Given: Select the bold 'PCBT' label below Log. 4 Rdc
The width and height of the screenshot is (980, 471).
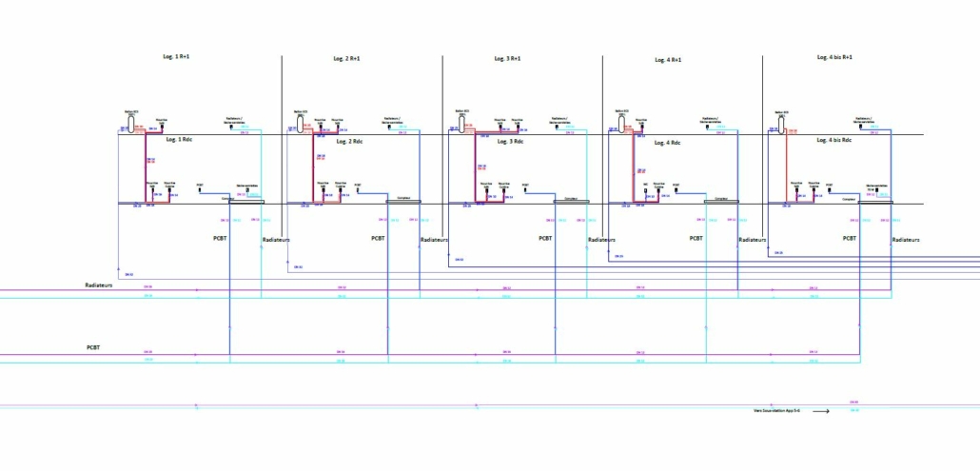Looking at the screenshot, I should [x=696, y=238].
